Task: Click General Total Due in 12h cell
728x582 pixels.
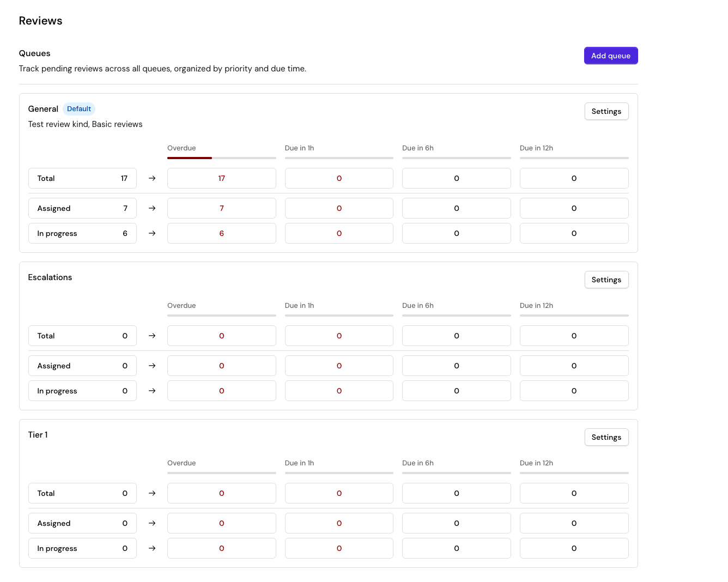Action: pos(574,178)
